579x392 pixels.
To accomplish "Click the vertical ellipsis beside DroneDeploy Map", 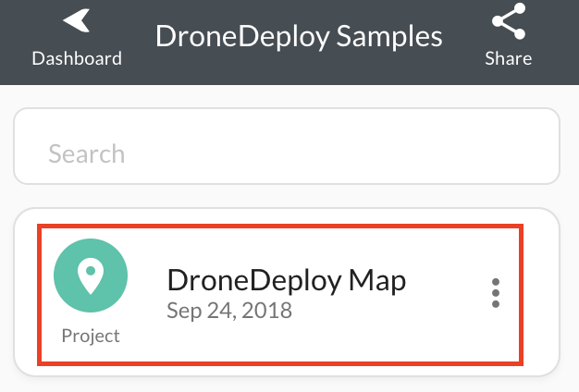I will (x=496, y=292).
